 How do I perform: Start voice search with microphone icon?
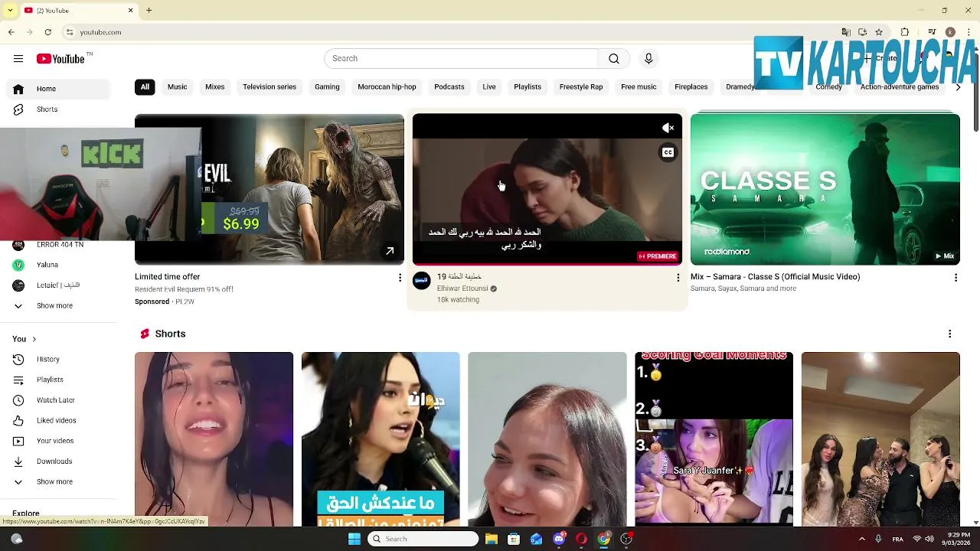click(x=648, y=59)
